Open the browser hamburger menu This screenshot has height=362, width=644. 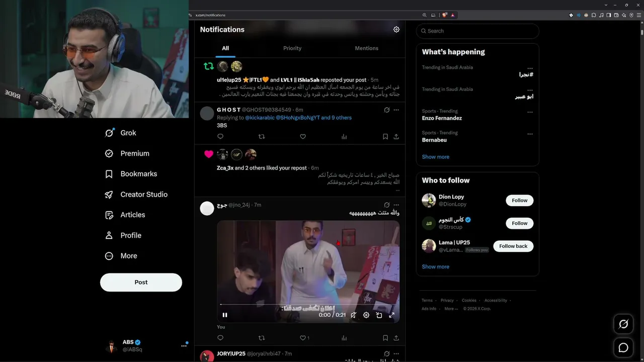point(639,15)
